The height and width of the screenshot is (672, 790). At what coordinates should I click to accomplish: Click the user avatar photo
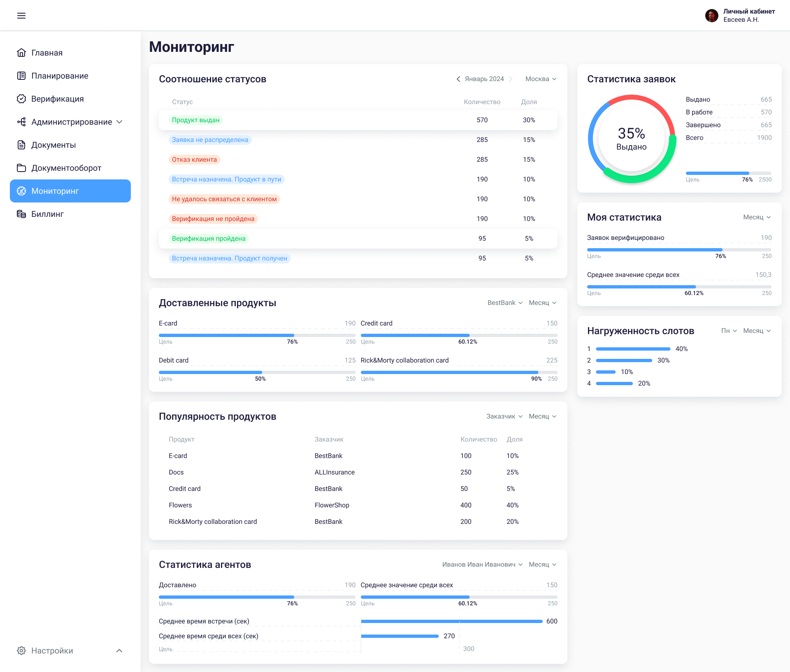[711, 16]
